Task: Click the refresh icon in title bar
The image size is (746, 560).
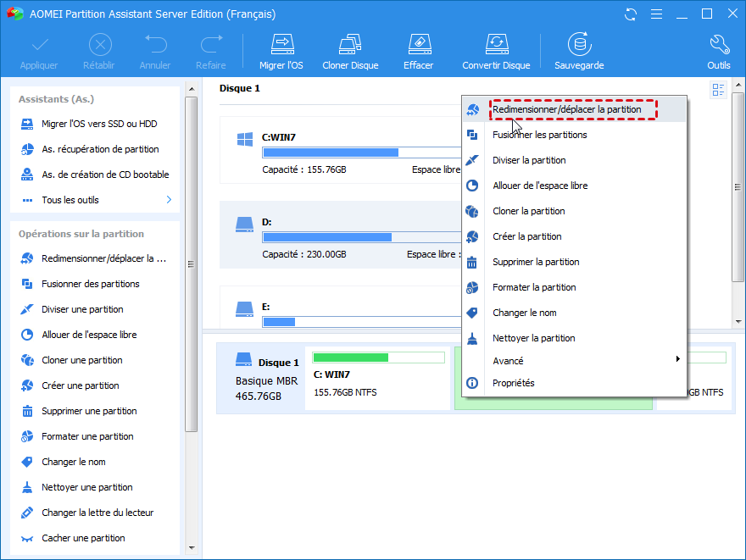Action: 631,14
